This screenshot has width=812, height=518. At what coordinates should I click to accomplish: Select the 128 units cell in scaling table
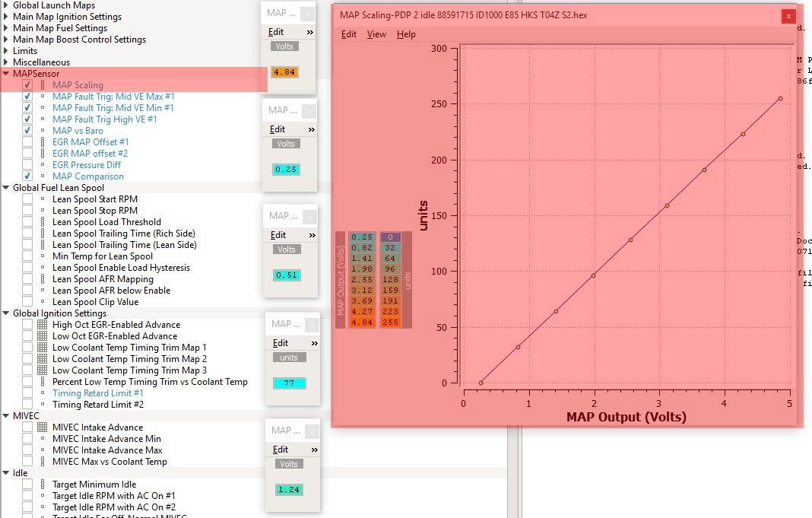click(x=391, y=280)
